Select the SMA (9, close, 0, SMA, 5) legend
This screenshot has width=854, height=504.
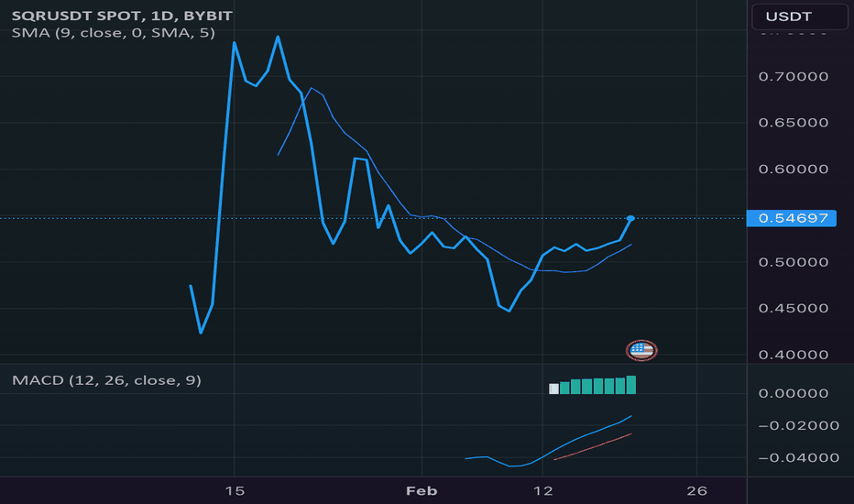[114, 33]
